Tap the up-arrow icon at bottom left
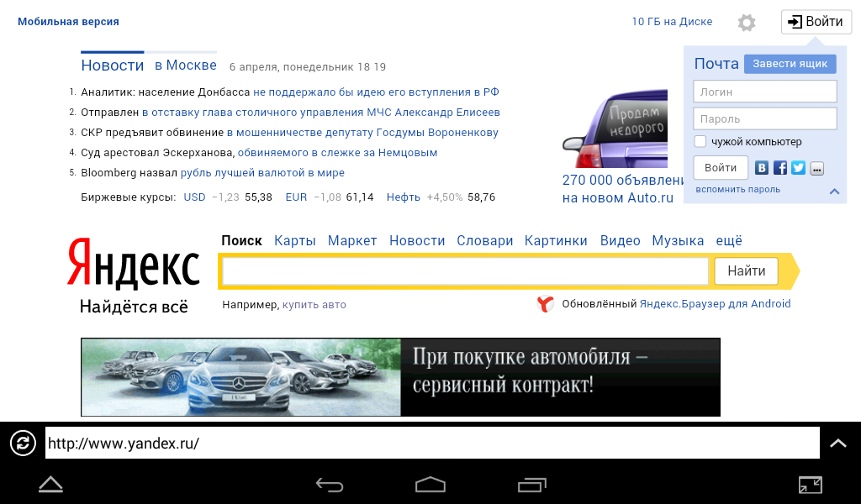The image size is (861, 504). point(50,484)
